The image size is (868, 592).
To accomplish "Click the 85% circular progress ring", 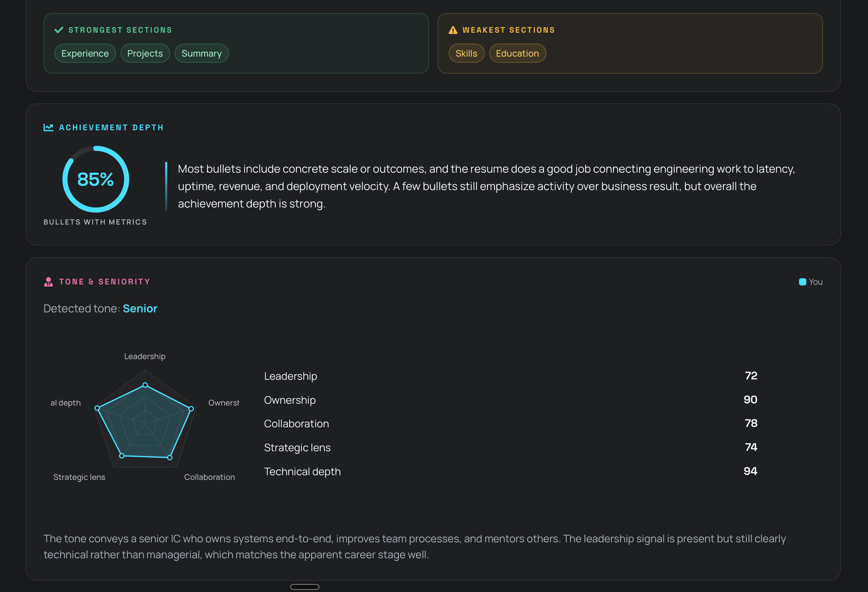I will pos(95,179).
